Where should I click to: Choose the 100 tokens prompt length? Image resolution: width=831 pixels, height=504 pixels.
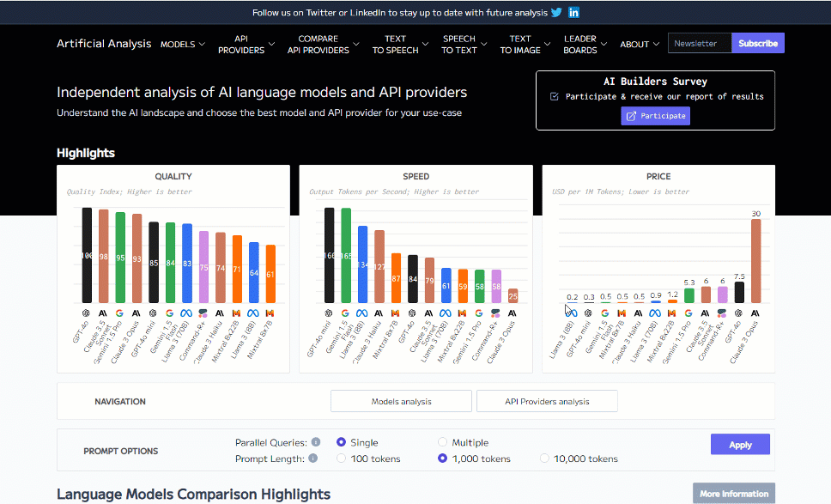coord(342,458)
